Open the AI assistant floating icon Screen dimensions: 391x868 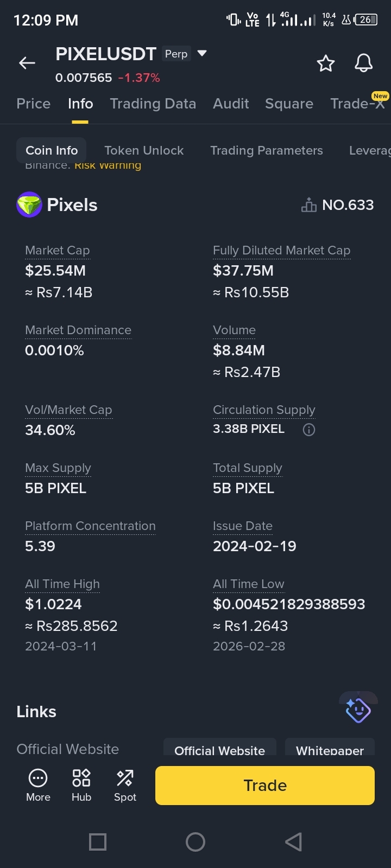click(358, 710)
